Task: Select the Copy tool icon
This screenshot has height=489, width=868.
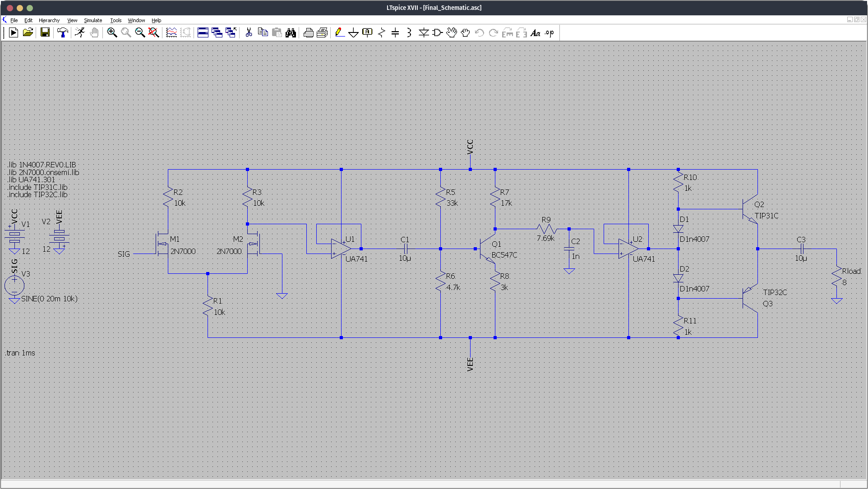Action: pos(263,32)
